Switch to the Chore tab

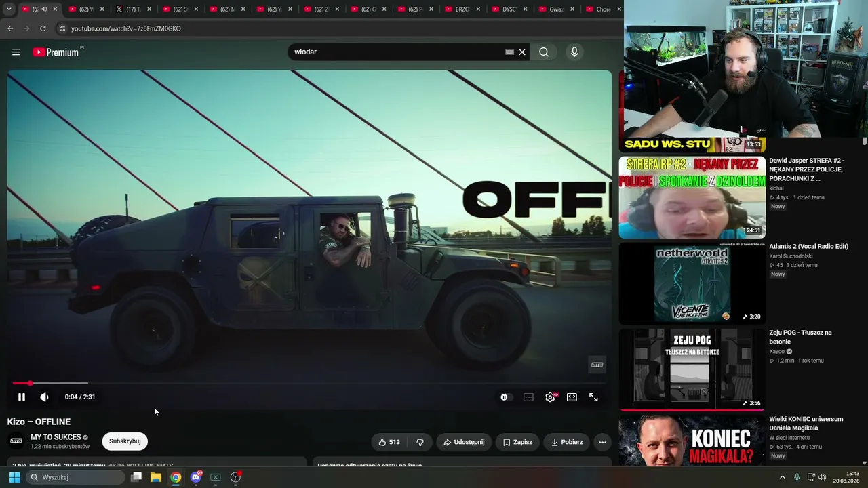pos(601,9)
